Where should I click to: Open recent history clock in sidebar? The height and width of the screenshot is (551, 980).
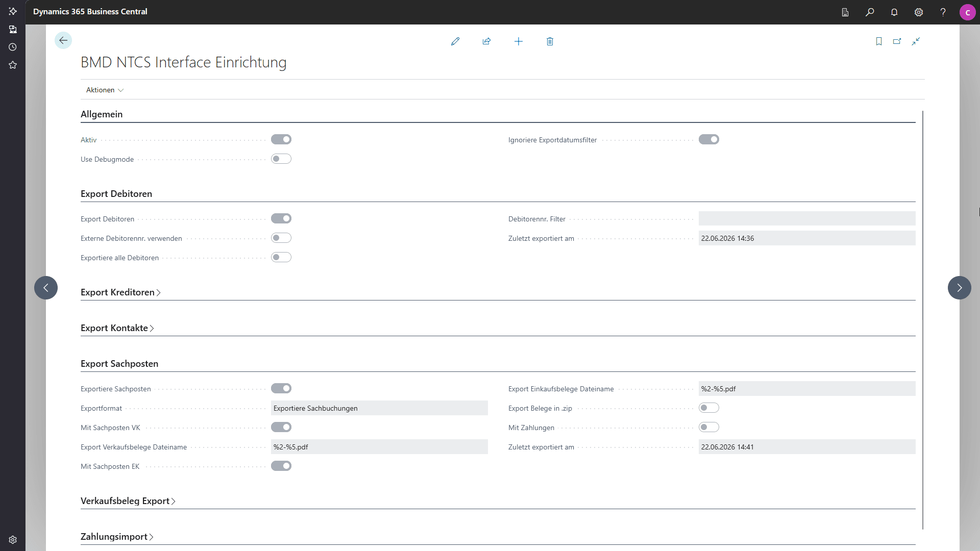[x=13, y=47]
